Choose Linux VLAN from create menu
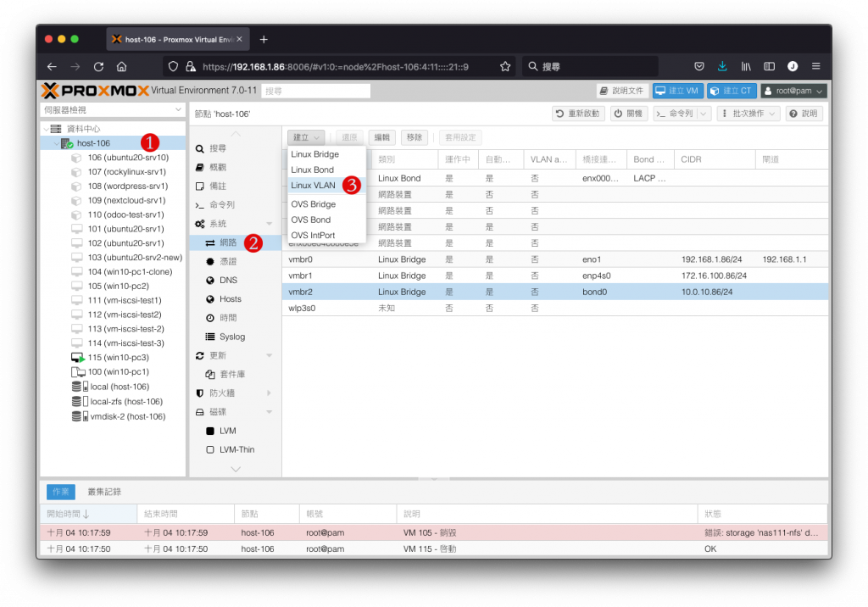This screenshot has width=868, height=607. click(x=314, y=185)
